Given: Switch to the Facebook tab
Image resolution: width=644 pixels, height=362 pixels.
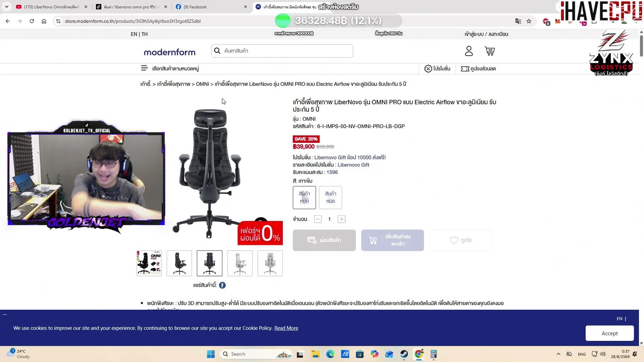Looking at the screenshot, I should [211, 7].
